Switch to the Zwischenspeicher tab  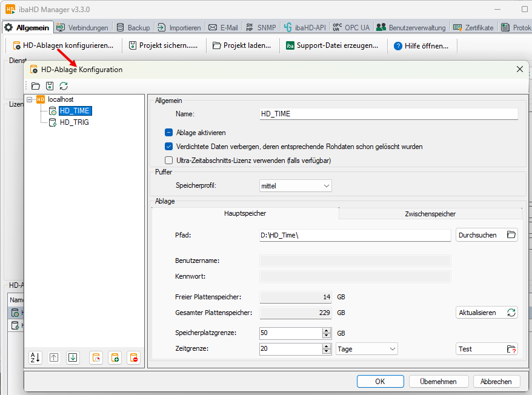tap(430, 213)
